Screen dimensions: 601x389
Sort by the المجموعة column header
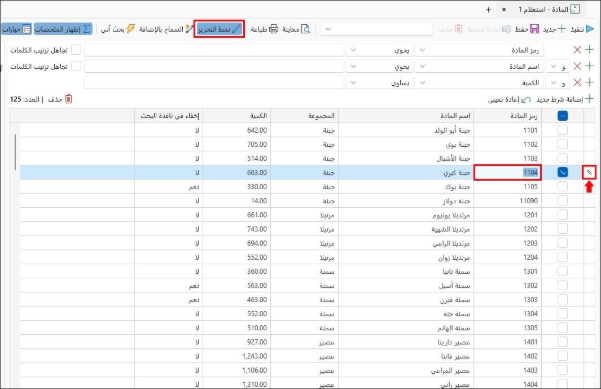point(305,116)
